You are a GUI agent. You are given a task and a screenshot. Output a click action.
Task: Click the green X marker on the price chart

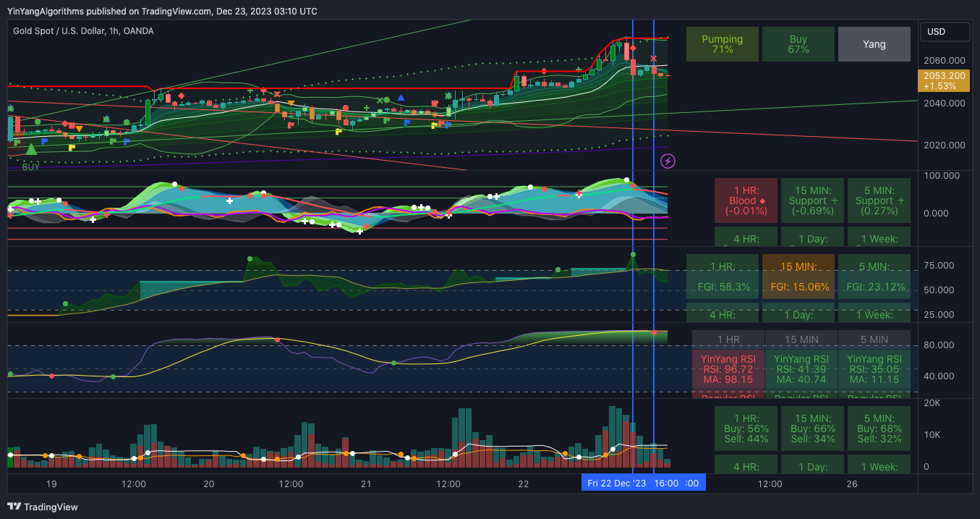[x=380, y=100]
